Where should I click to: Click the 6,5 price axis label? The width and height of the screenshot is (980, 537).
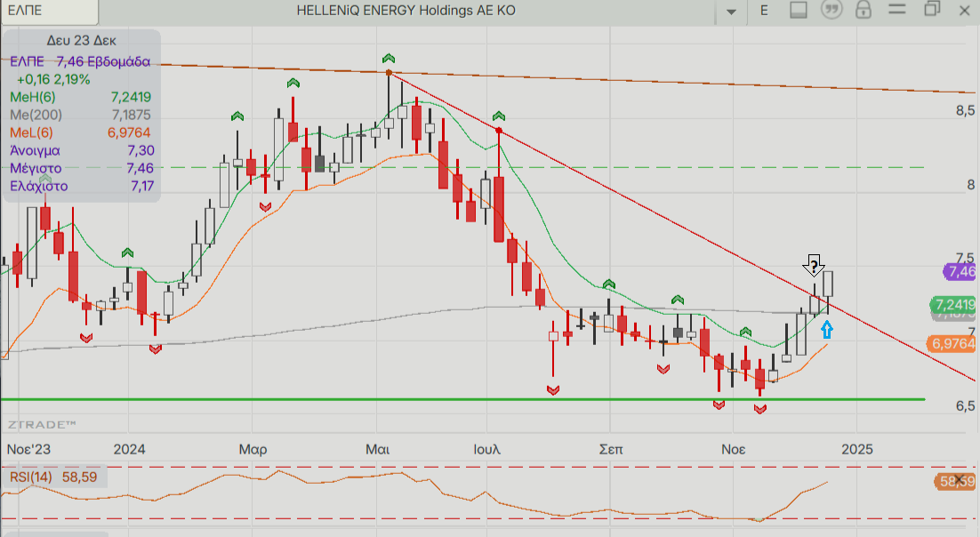(965, 405)
